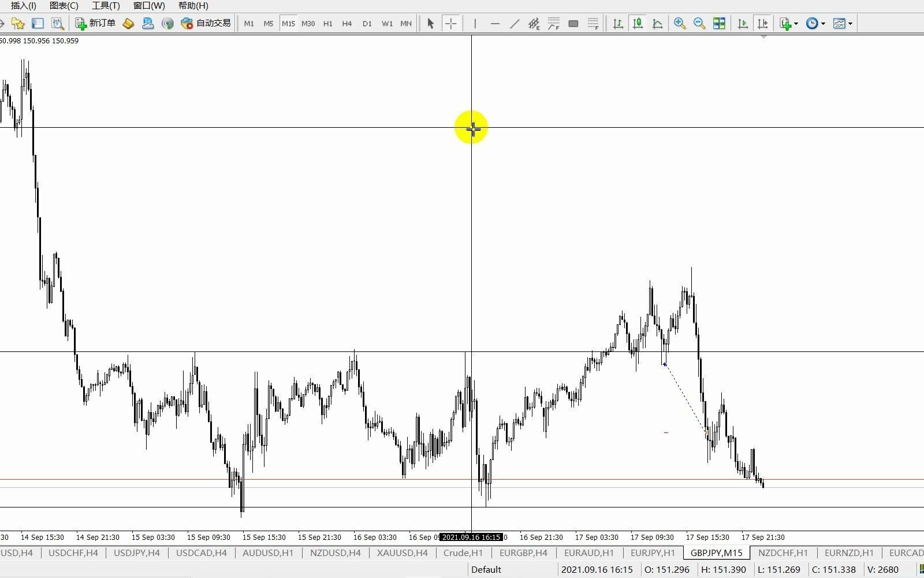Switch to the EURJPY,H1 chart tab
The height and width of the screenshot is (578, 924).
tap(653, 553)
